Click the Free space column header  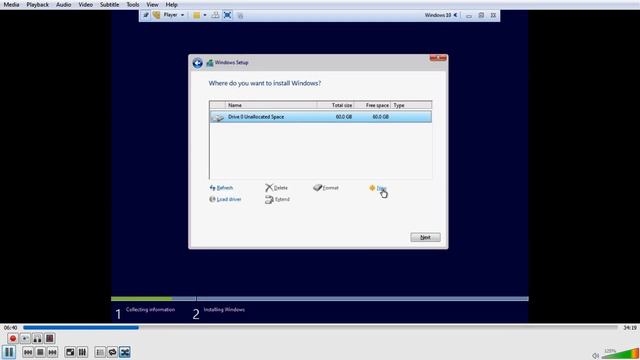(x=372, y=105)
